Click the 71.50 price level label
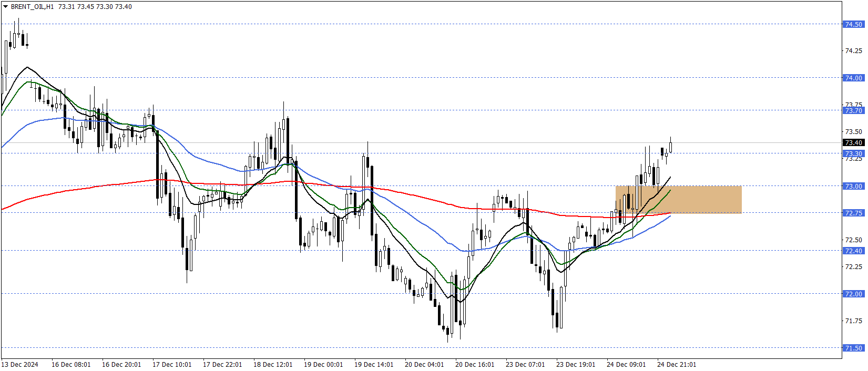868x371 pixels. pyautogui.click(x=853, y=348)
